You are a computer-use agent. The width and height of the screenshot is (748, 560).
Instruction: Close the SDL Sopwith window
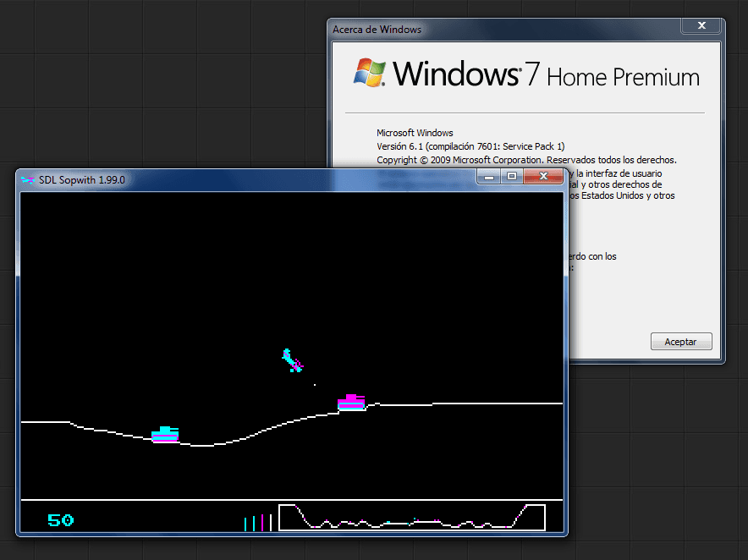pos(543,176)
